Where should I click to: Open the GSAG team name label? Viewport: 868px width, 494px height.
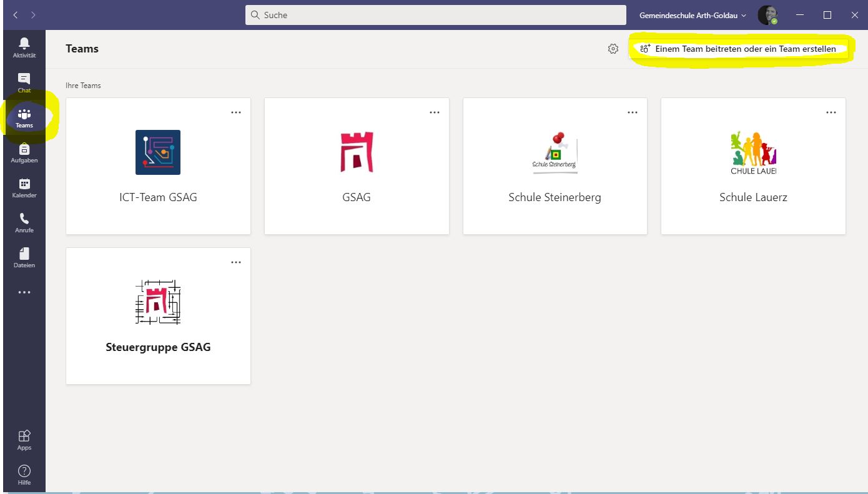[357, 197]
